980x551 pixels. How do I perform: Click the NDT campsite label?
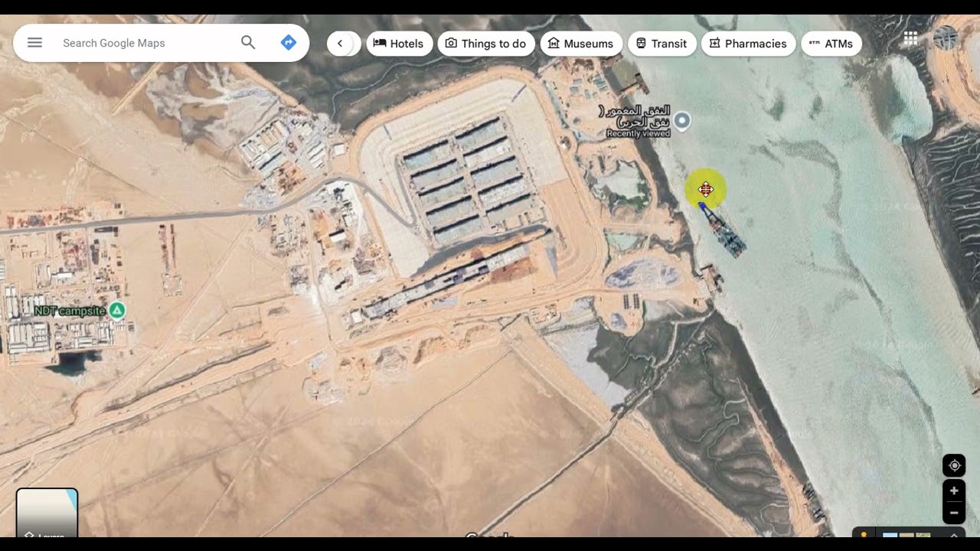[x=70, y=311]
